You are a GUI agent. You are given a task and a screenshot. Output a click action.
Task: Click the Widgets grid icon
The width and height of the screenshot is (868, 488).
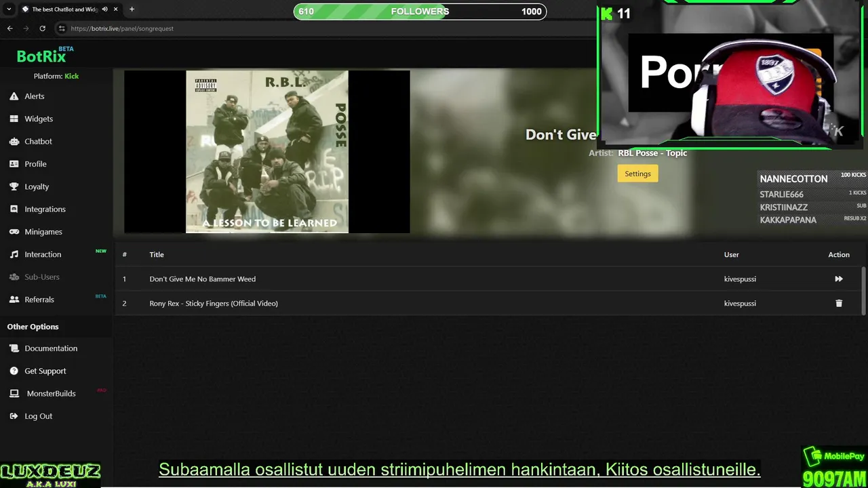pyautogui.click(x=14, y=119)
